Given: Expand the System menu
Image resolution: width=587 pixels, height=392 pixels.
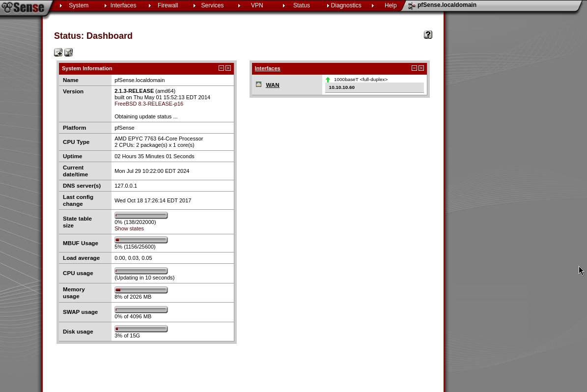Looking at the screenshot, I should [79, 5].
